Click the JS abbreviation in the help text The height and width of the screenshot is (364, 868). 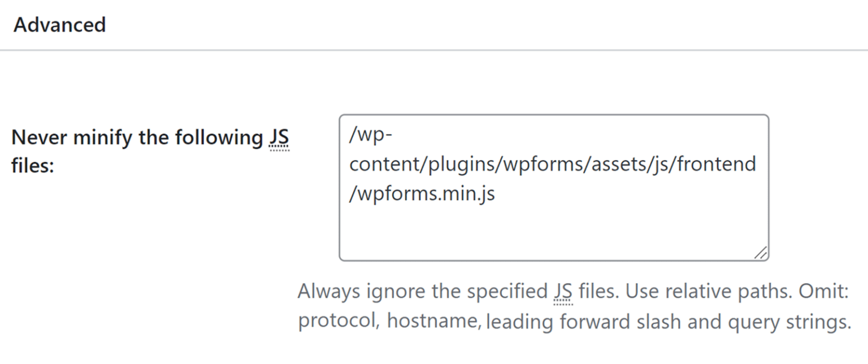click(x=562, y=292)
